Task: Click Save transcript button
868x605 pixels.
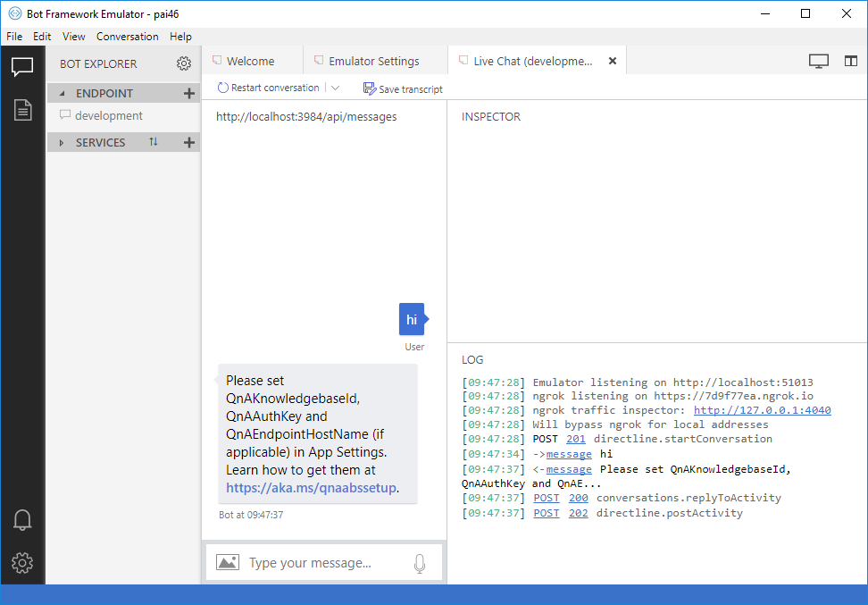Action: pyautogui.click(x=403, y=88)
